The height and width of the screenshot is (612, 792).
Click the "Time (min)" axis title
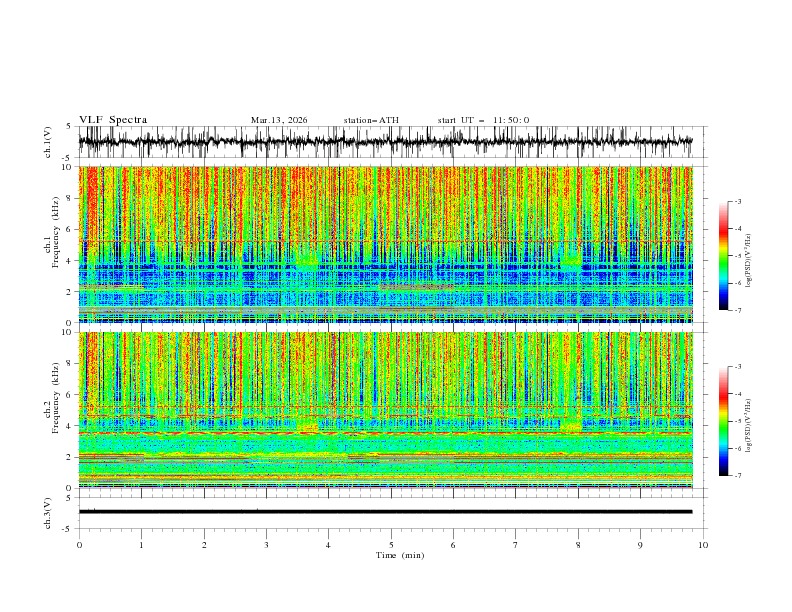(400, 555)
